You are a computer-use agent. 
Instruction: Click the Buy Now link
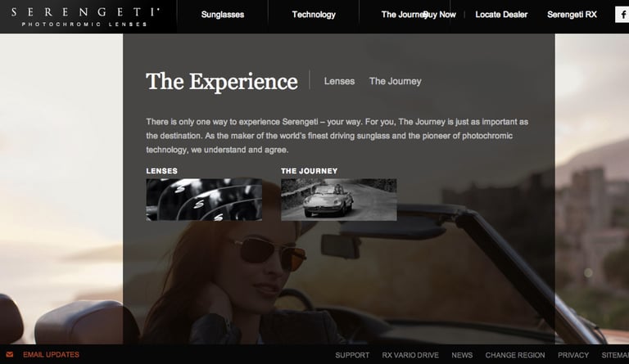coord(440,15)
